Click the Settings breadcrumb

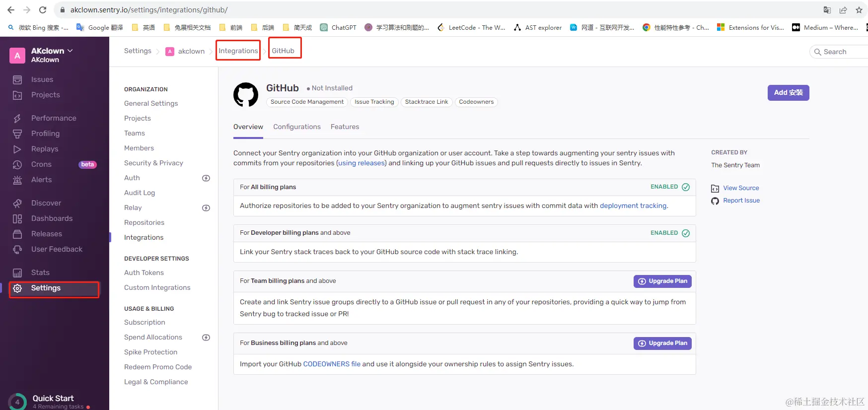(x=138, y=51)
